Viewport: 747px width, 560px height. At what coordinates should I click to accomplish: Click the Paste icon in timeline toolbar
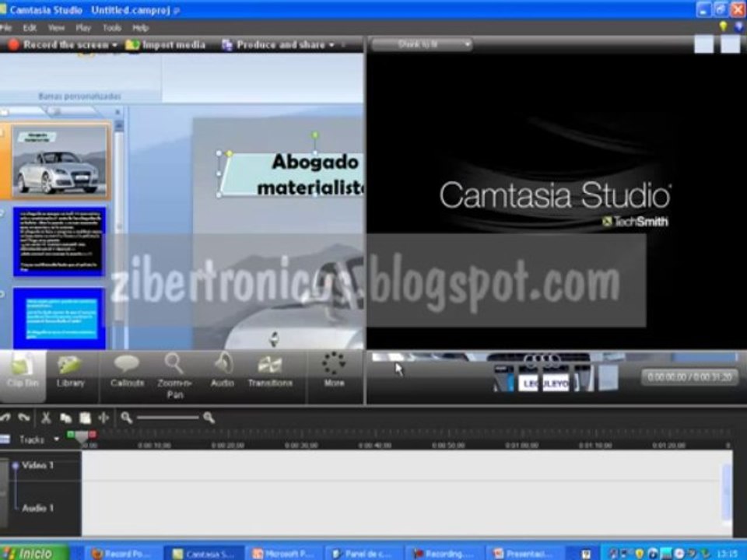(x=85, y=418)
